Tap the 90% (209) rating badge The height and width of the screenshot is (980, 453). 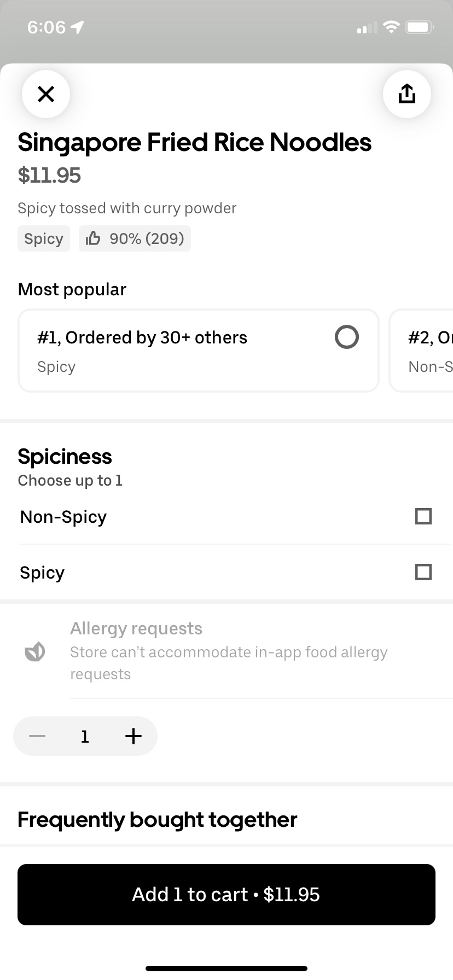[x=146, y=238]
